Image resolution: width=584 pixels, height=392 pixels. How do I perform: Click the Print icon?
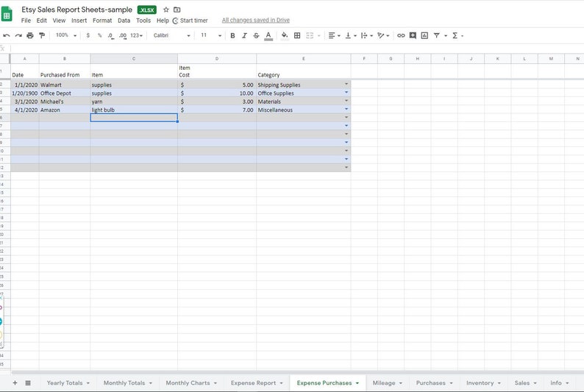tap(30, 35)
